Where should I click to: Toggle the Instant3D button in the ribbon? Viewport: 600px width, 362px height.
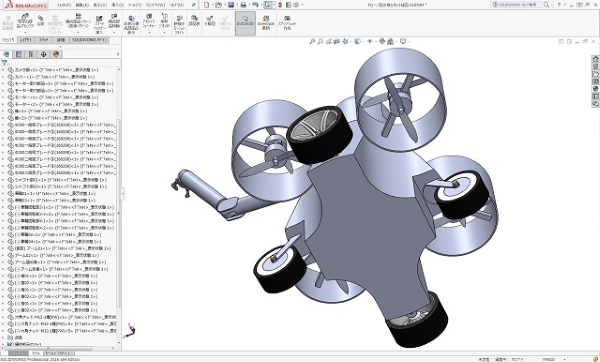[x=245, y=23]
